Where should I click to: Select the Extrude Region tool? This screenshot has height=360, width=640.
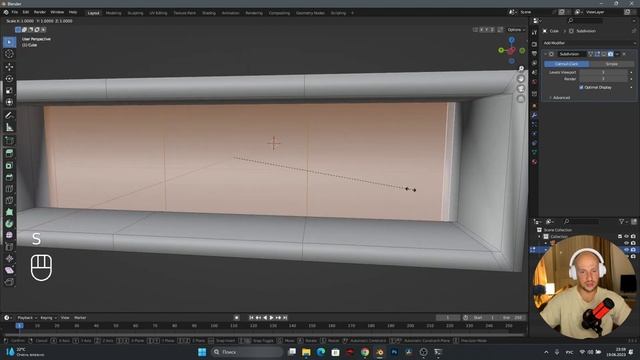(9, 153)
